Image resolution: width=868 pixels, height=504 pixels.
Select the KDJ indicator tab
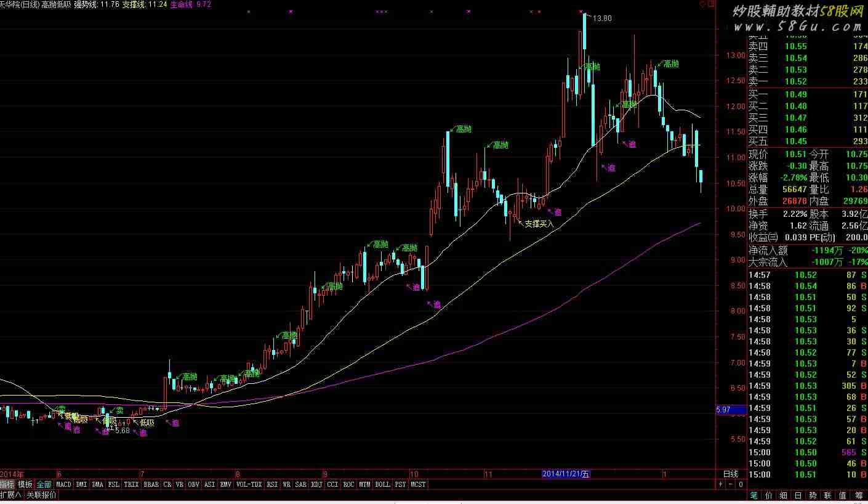[317, 484]
